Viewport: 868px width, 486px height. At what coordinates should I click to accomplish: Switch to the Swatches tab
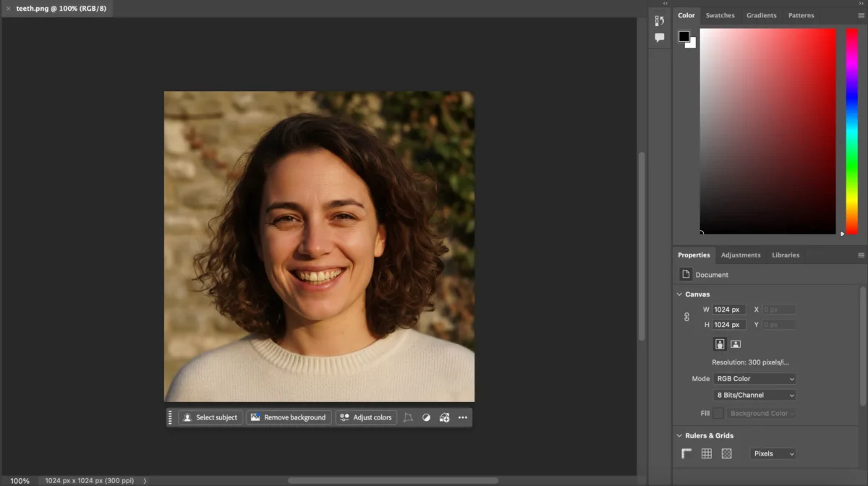click(x=720, y=15)
